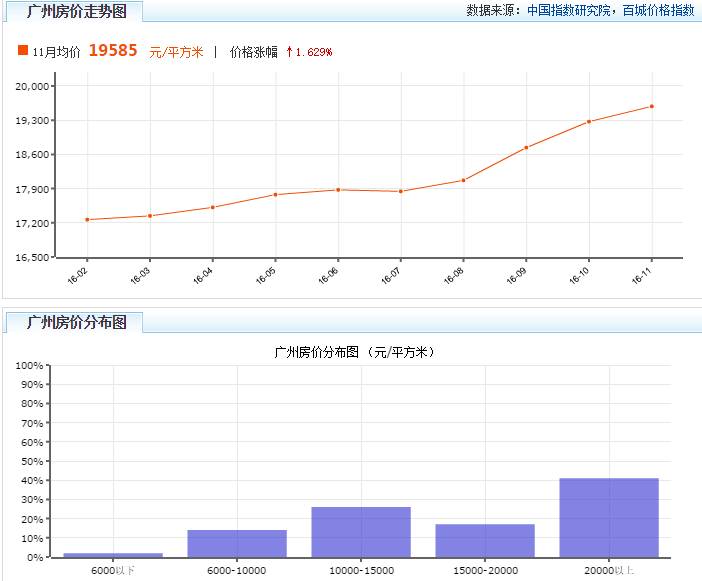Click the 数据来源 label
The width and height of the screenshot is (702, 581).
click(494, 10)
